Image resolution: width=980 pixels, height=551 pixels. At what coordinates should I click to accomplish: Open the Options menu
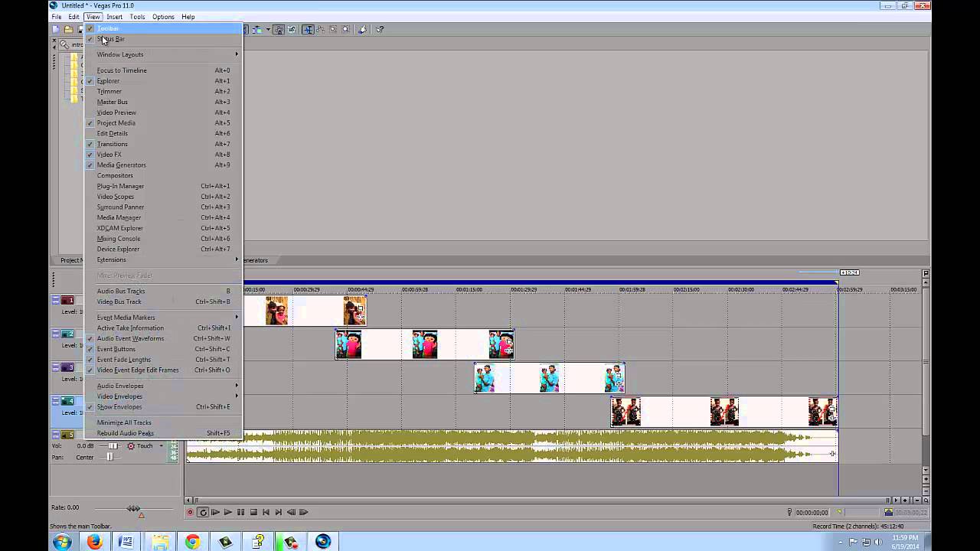pyautogui.click(x=163, y=16)
